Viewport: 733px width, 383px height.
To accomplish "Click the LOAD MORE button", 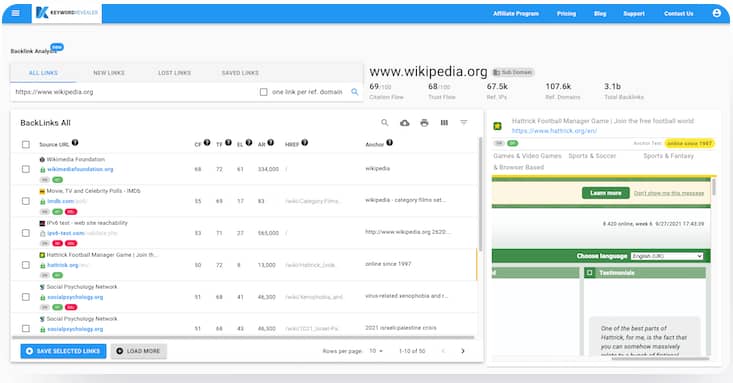I will pos(138,351).
